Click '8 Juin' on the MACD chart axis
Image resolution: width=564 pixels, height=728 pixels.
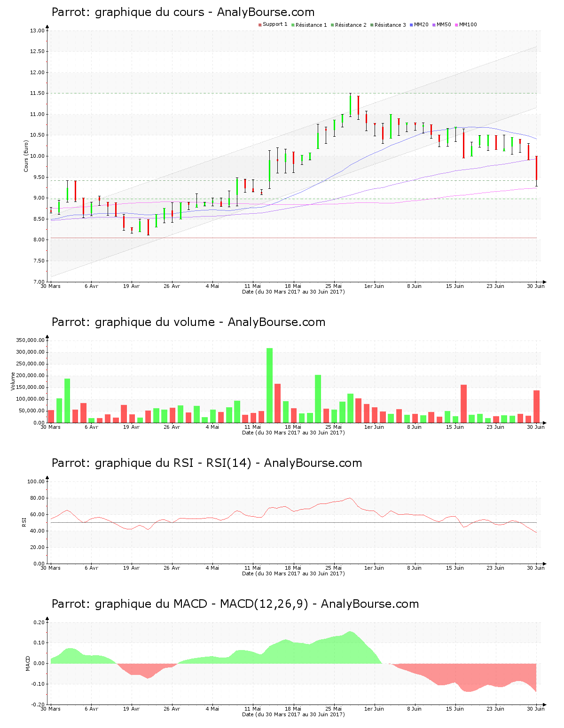point(415,709)
